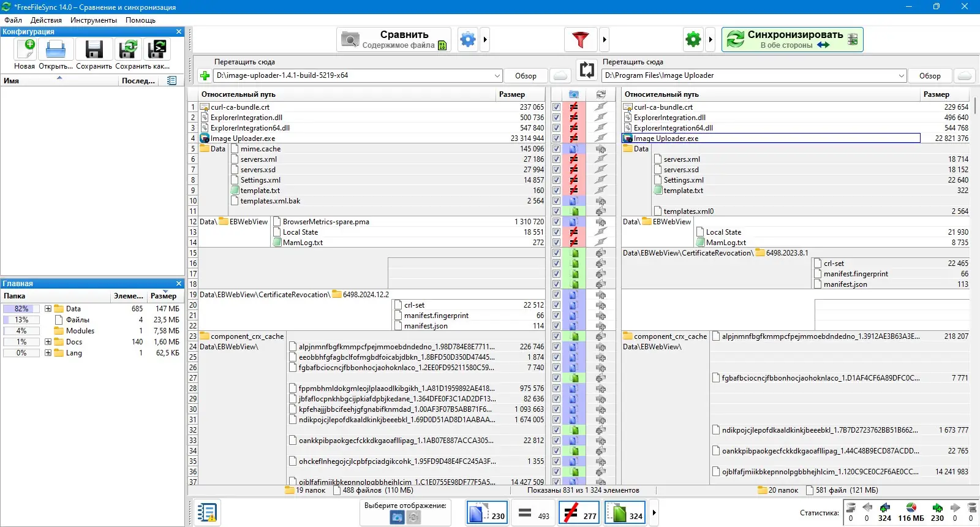Uncheck the checkbox for curl-ca-bundle.crt row
The image size is (980, 527).
[556, 107]
